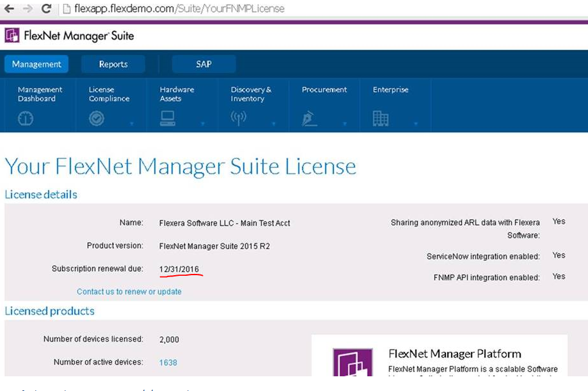The height and width of the screenshot is (391, 588).
Task: Open the Reports tab
Action: [x=113, y=64]
